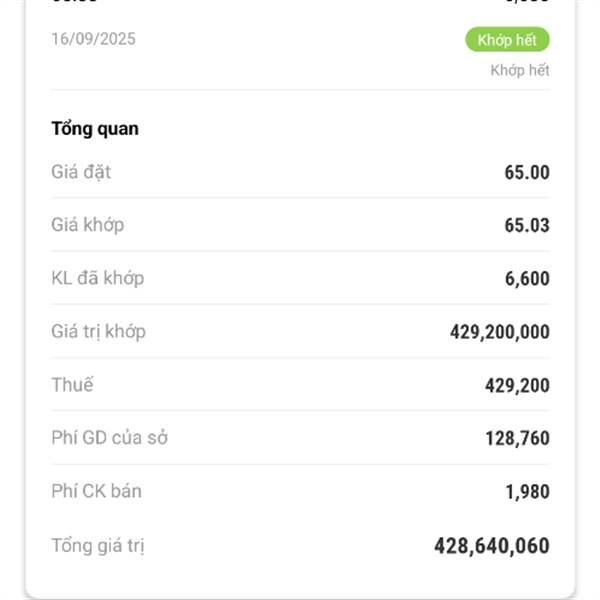600x600 pixels.
Task: Tap the matched value 429,200,000
Action: click(x=499, y=332)
